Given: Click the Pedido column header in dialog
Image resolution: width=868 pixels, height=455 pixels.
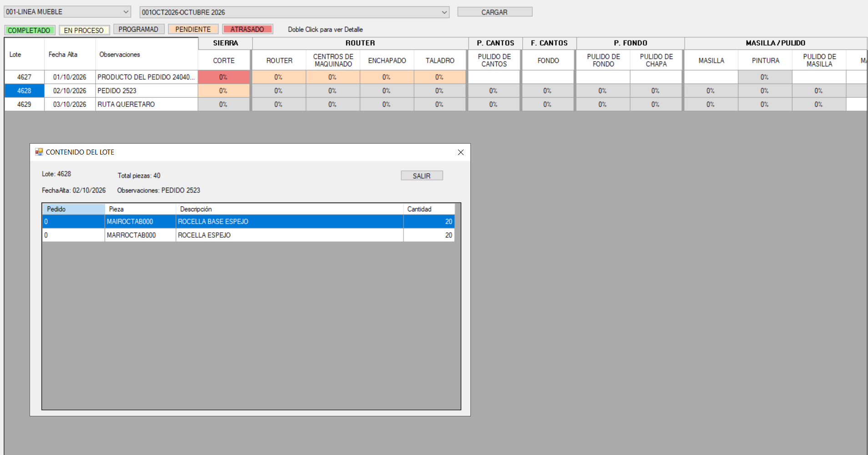Looking at the screenshot, I should click(x=74, y=209).
